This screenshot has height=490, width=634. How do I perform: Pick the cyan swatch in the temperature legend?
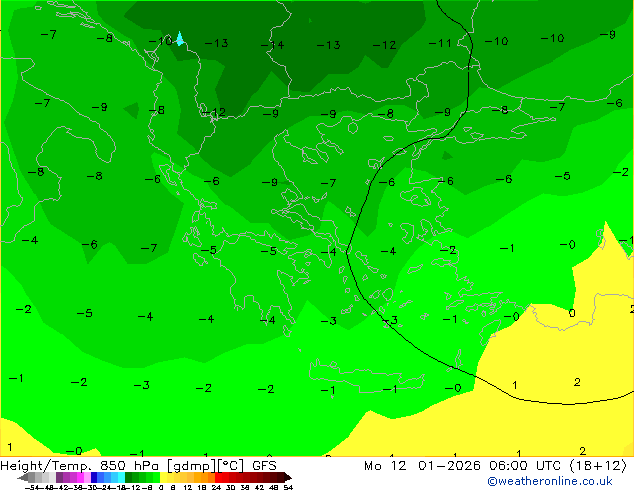[x=121, y=477]
